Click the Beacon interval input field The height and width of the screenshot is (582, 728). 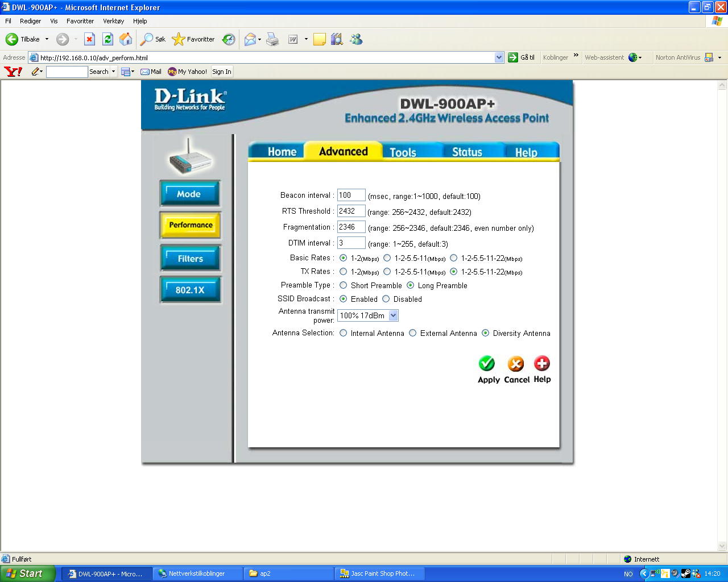coord(351,196)
